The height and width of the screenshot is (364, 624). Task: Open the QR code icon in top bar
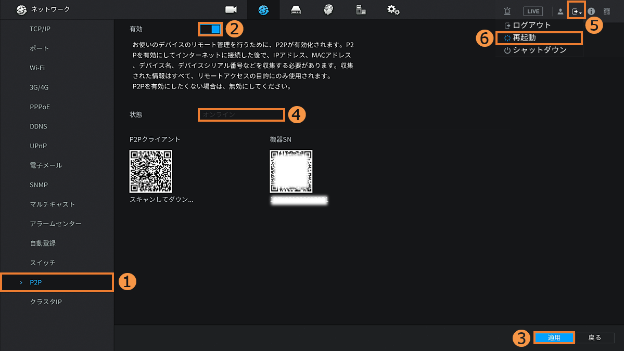[x=607, y=11]
